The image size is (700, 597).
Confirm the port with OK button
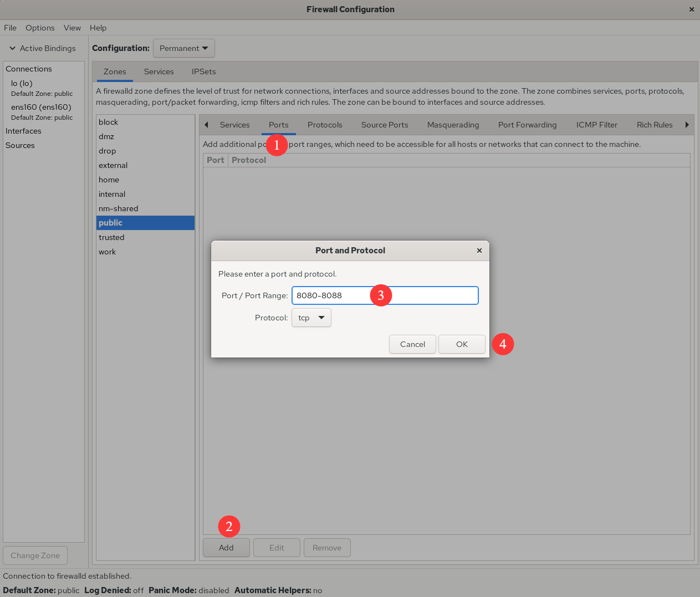[462, 344]
